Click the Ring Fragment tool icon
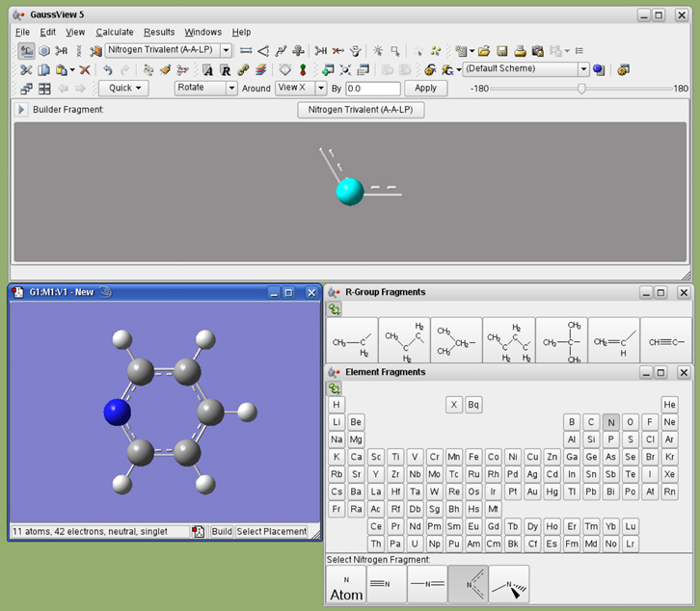This screenshot has width=700, height=611. pos(44,51)
